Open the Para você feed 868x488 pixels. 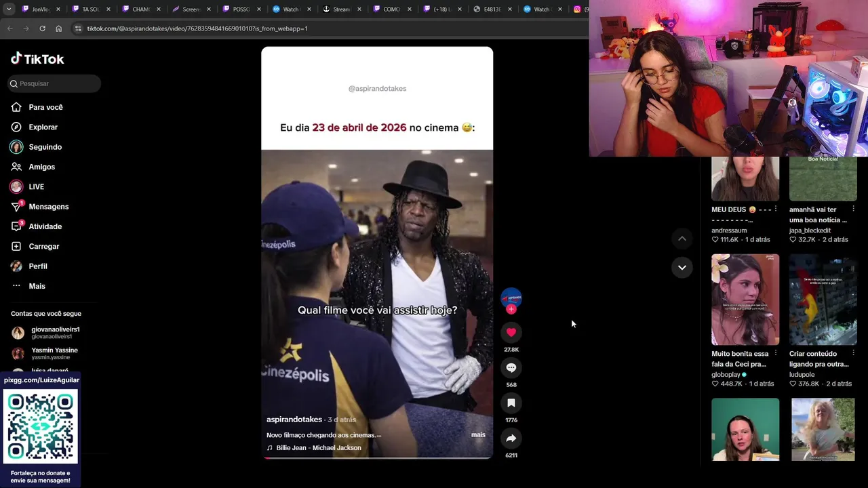coord(37,107)
